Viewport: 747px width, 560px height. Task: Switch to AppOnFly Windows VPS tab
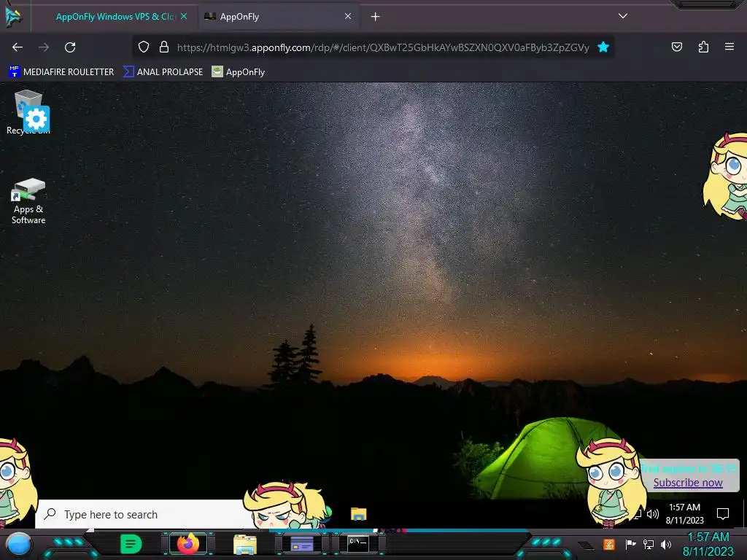coord(115,17)
